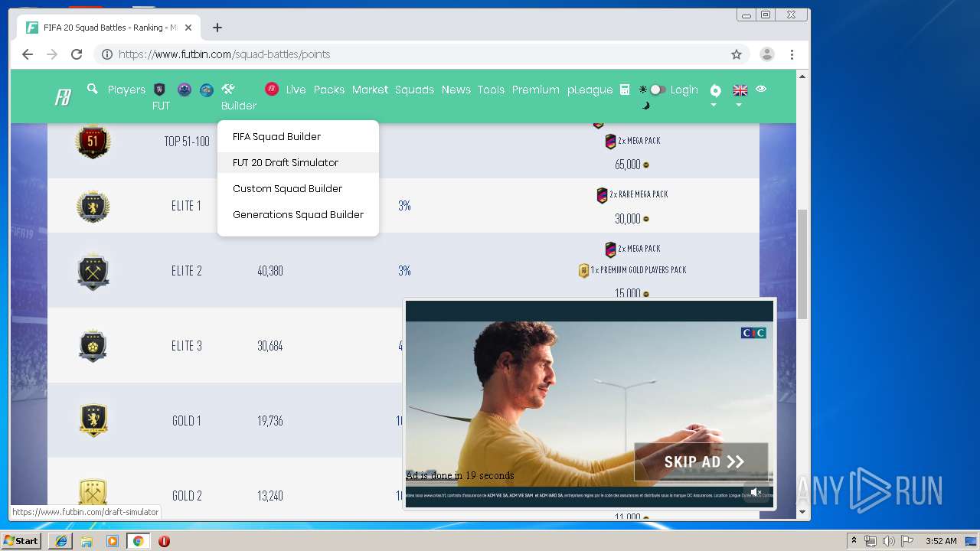Bookmark this page with the star
Screen dimensions: 980x551
pyautogui.click(x=737, y=54)
